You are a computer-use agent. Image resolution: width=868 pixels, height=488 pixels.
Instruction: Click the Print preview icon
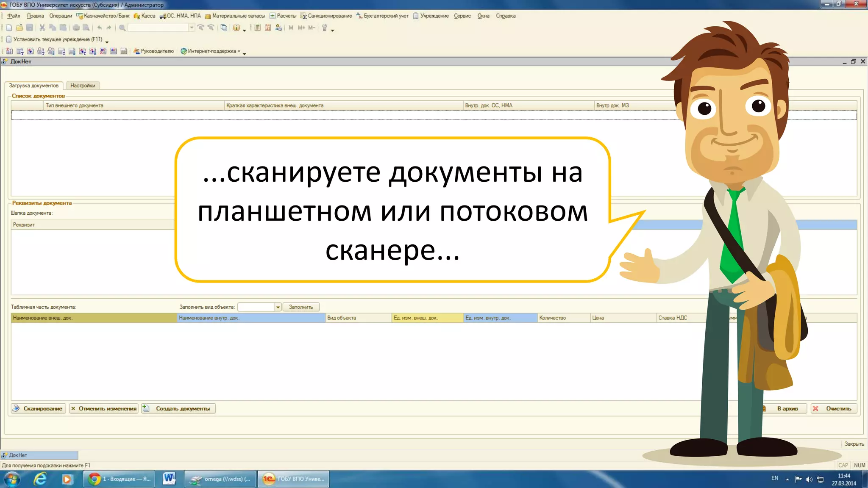coord(86,28)
